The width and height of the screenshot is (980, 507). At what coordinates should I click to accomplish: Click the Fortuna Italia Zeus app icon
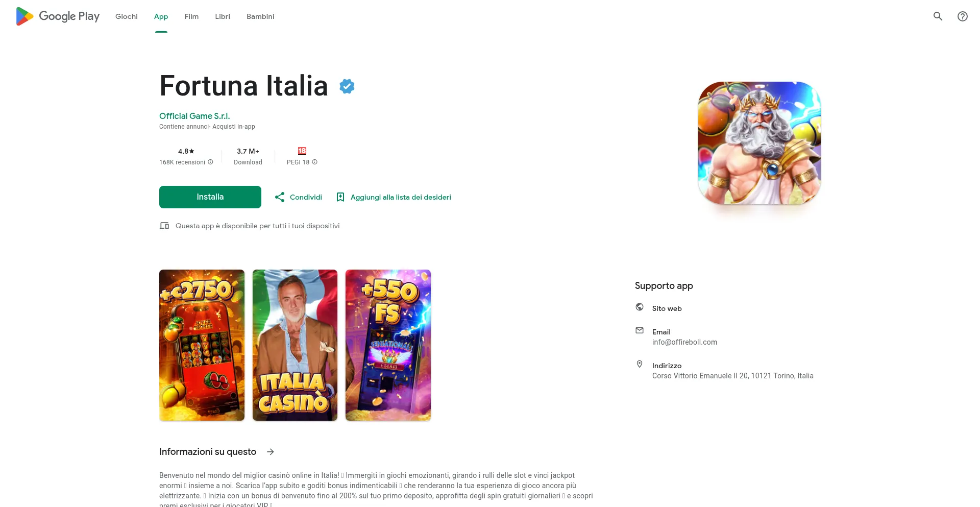[x=759, y=143]
